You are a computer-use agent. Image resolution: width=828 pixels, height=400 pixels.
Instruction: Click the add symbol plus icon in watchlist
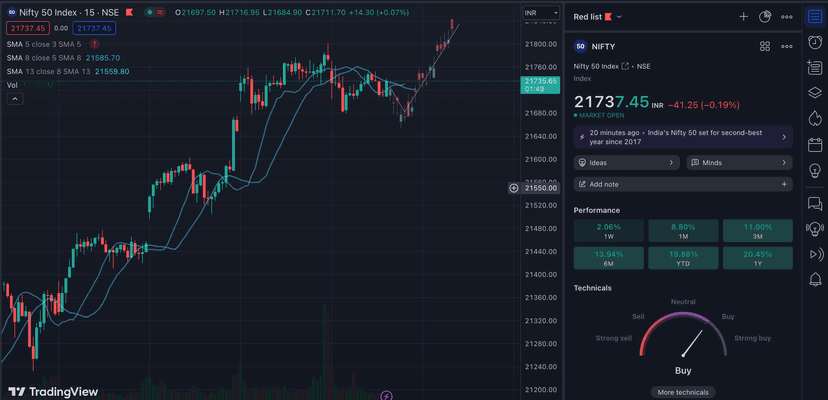tap(743, 17)
